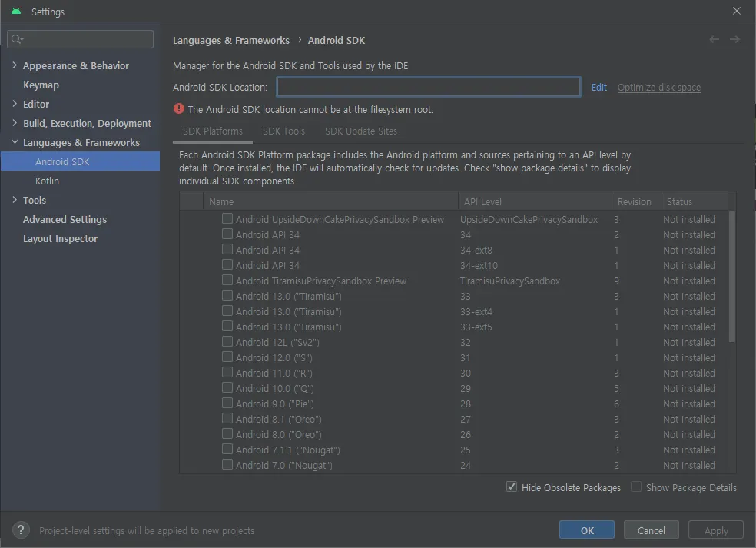Enable Show Package Details checkbox
The image size is (756, 548).
tap(636, 487)
